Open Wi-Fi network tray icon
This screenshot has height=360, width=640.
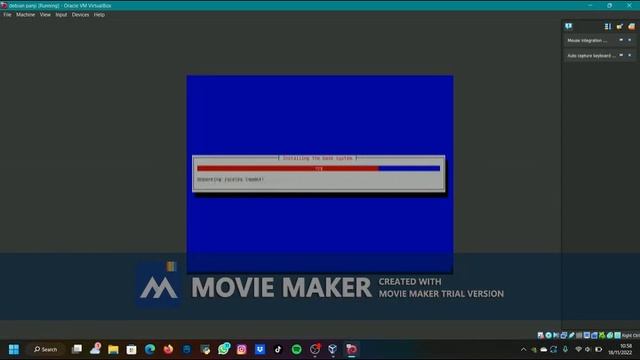pos(578,349)
